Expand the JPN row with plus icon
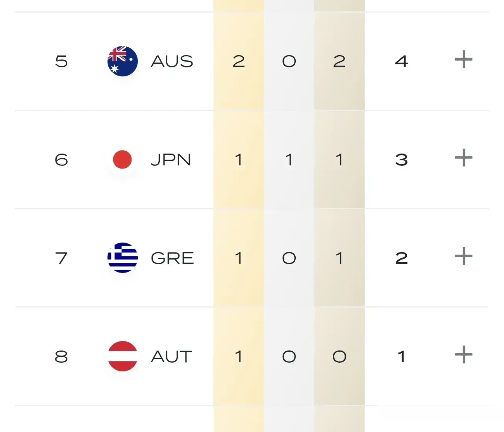Screen dimensions: 504x432 pyautogui.click(x=463, y=158)
